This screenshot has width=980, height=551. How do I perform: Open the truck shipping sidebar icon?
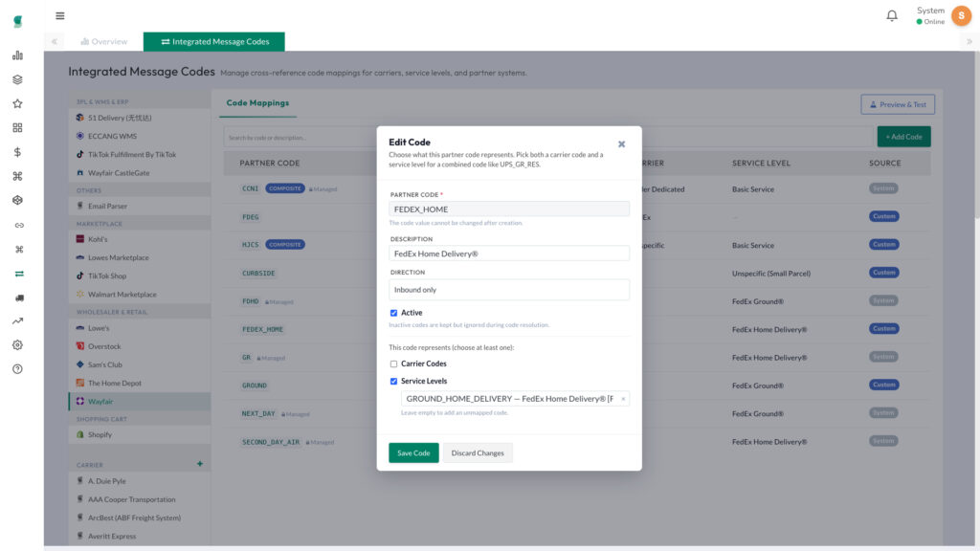coord(19,298)
